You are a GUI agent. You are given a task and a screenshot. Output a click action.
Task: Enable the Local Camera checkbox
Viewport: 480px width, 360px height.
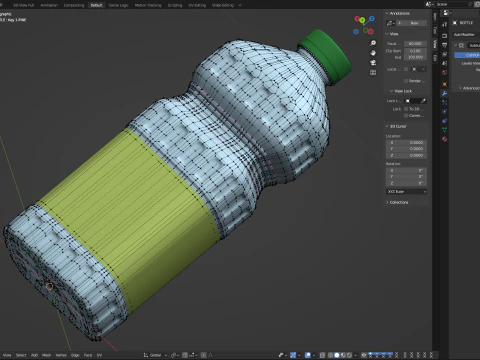click(406, 69)
